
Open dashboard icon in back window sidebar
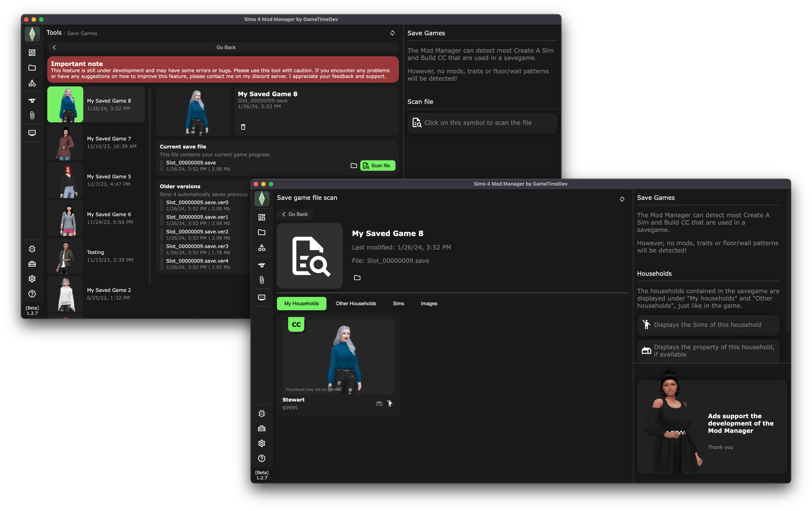(32, 52)
